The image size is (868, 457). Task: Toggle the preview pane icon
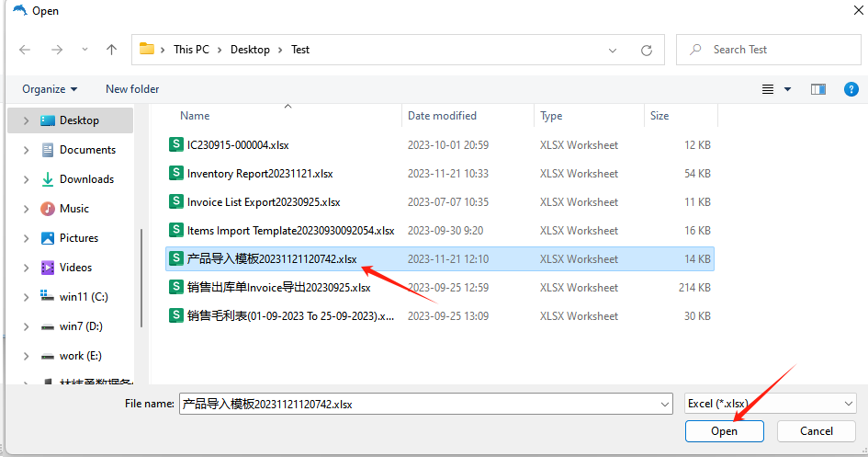pos(817,89)
